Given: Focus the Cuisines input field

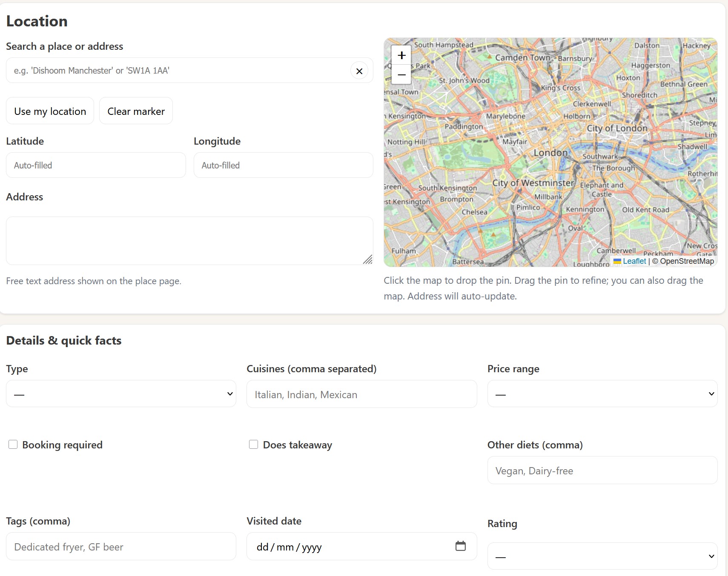Looking at the screenshot, I should [361, 394].
